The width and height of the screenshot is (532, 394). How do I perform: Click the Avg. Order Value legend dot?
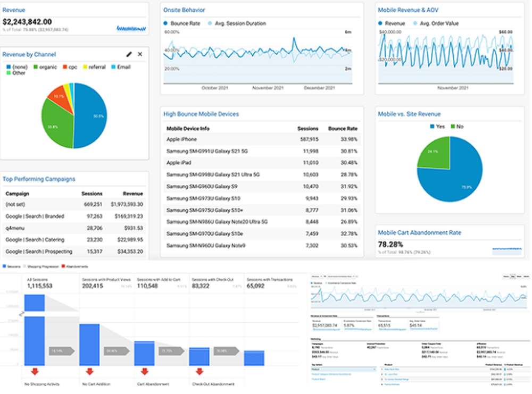(x=415, y=23)
